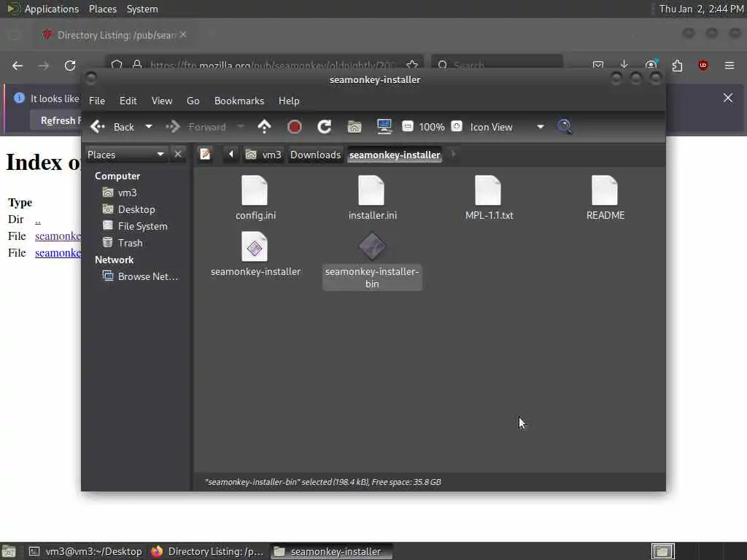Click the uBlock Origin icon in Firefox
This screenshot has height=560, width=747.
coord(703,65)
